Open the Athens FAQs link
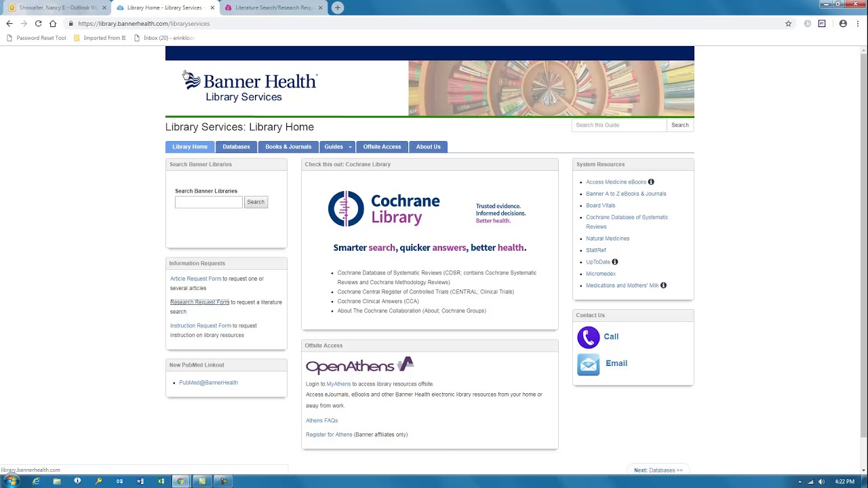This screenshot has width=868, height=488. pyautogui.click(x=321, y=421)
